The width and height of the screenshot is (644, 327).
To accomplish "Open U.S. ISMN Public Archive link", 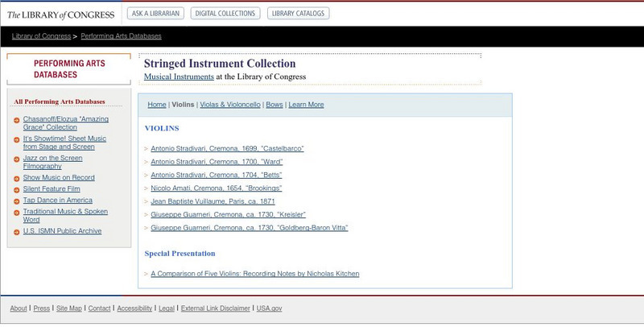I will coord(62,231).
